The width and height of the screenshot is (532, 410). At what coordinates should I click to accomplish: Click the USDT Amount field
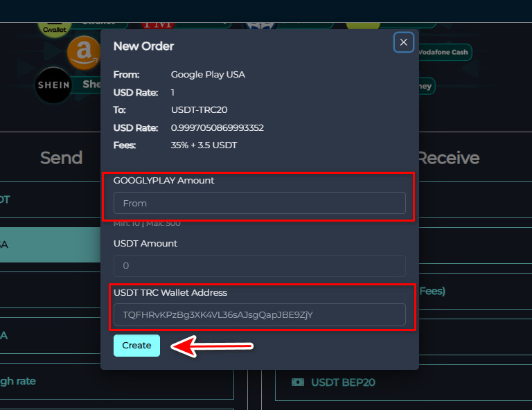(260, 265)
